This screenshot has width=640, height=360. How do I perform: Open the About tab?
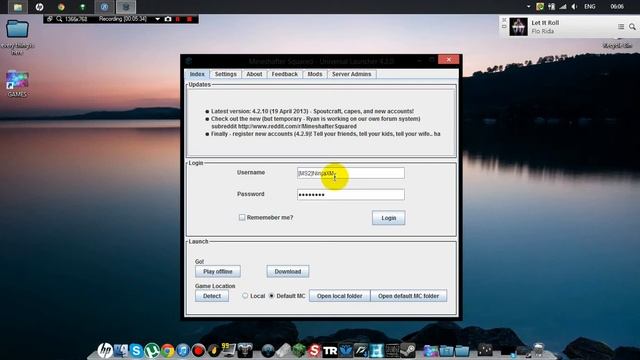tap(254, 74)
